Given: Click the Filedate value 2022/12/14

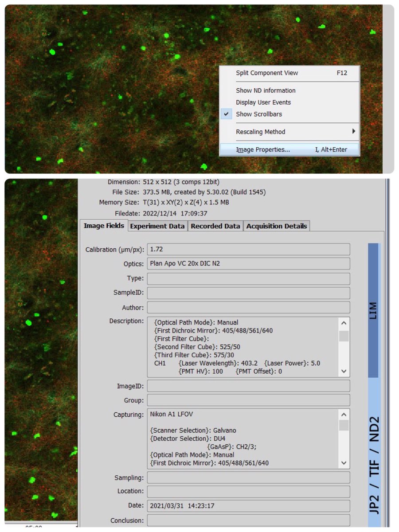Looking at the screenshot, I should click(x=175, y=213).
